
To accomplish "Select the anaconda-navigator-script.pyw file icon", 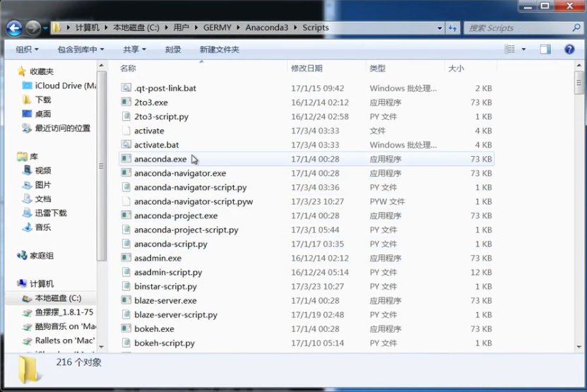I will point(126,201).
